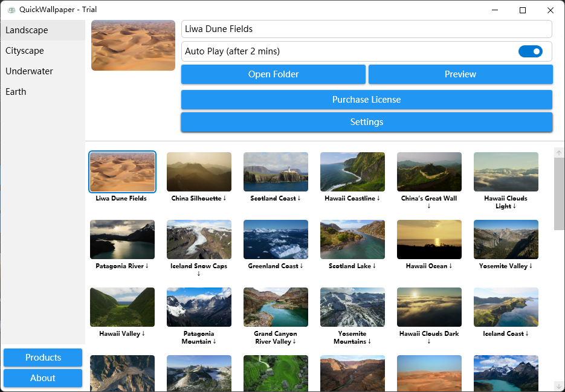Image resolution: width=565 pixels, height=392 pixels.
Task: Click the 'Hawaii Coastline ↓' label
Action: [352, 199]
